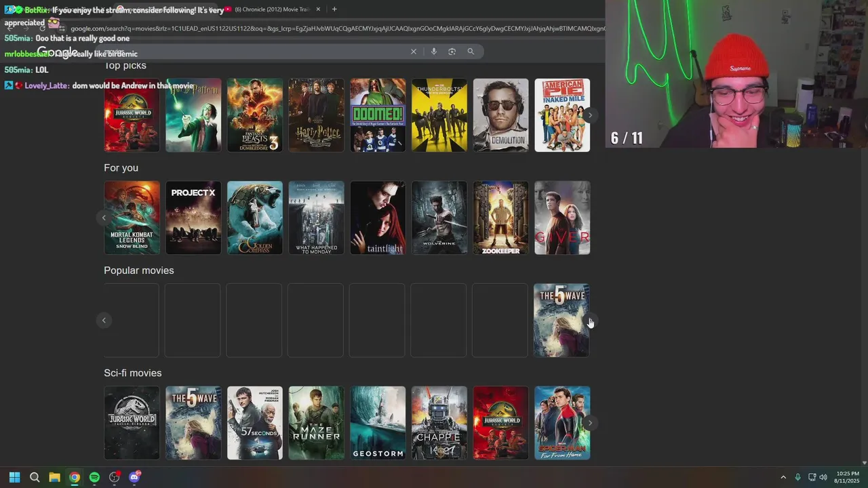
Task: Open the Taintlight movie poster
Action: tap(378, 218)
